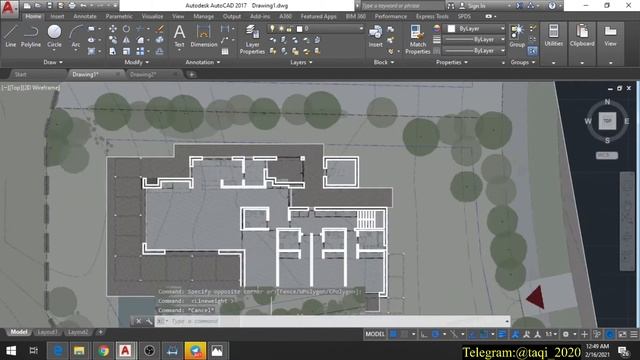The height and width of the screenshot is (360, 640).
Task: Click the command line customize wrench icon
Action: click(x=149, y=321)
